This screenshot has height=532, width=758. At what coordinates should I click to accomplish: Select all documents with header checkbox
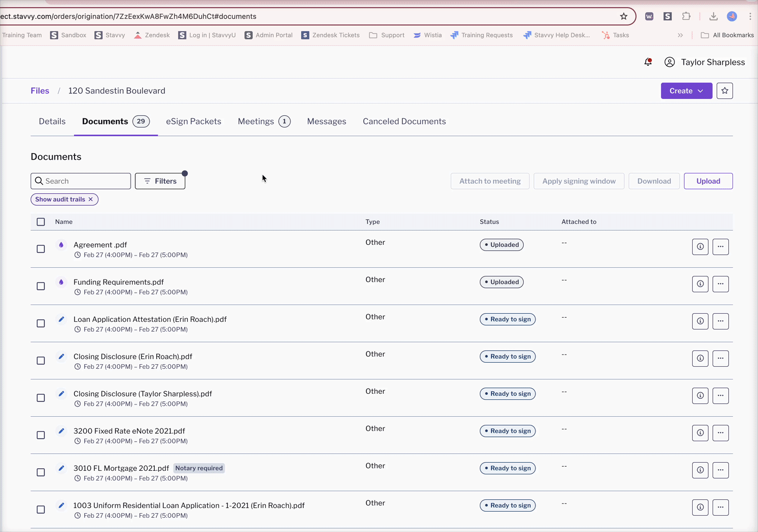click(x=41, y=222)
